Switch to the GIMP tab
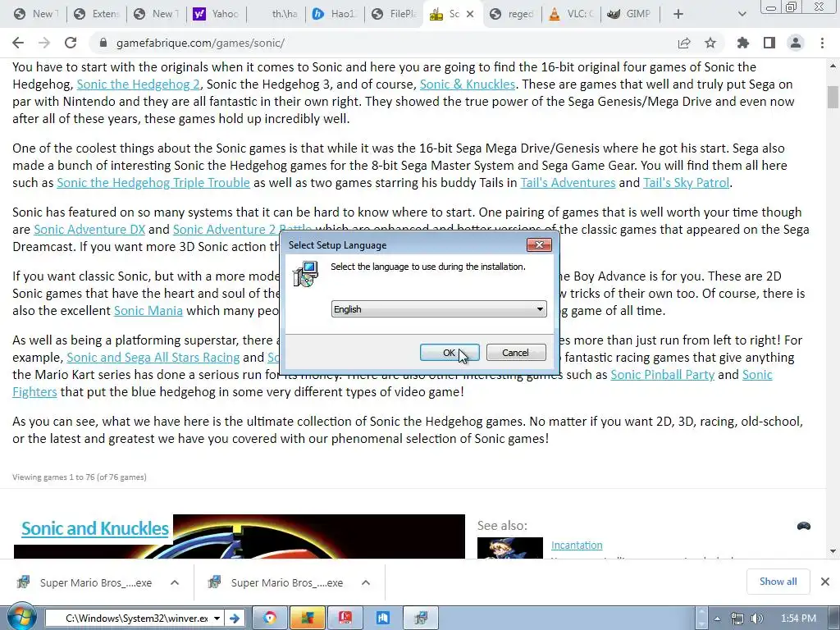840x630 pixels. click(630, 14)
